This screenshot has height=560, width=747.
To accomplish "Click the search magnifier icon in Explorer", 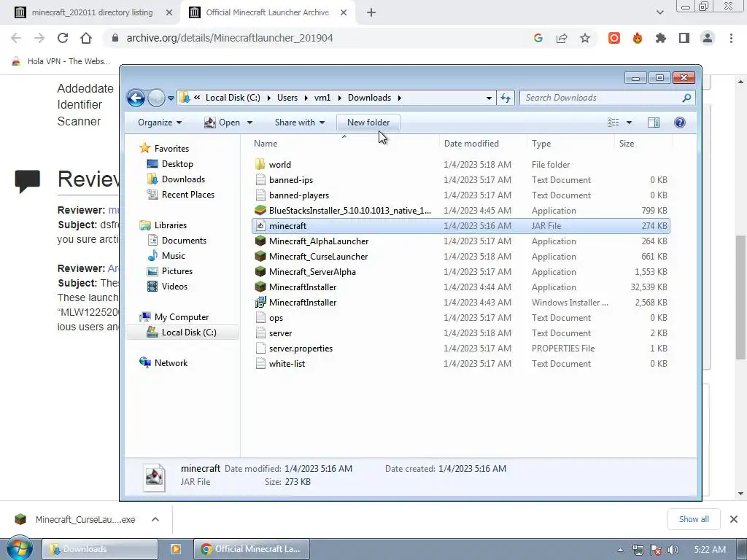I will coord(686,98).
